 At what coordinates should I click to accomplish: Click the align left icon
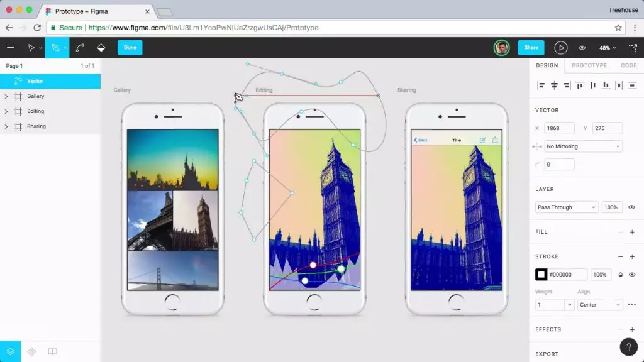point(541,85)
